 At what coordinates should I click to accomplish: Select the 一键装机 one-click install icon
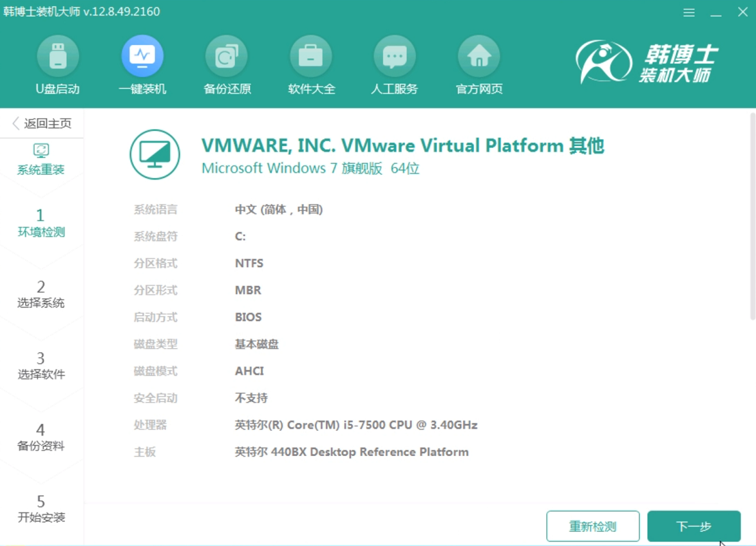(142, 56)
